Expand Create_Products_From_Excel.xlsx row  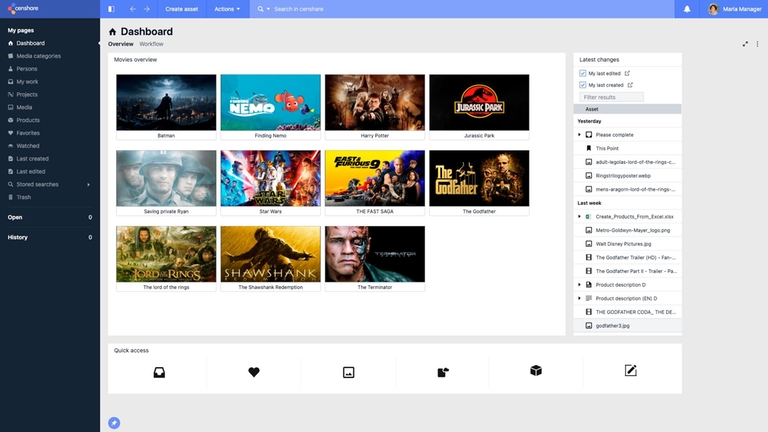(579, 216)
